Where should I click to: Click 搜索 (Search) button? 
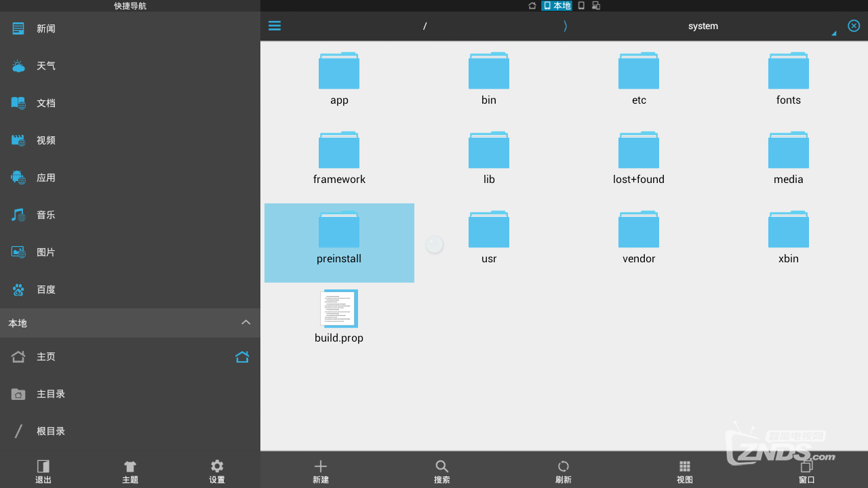click(x=442, y=471)
